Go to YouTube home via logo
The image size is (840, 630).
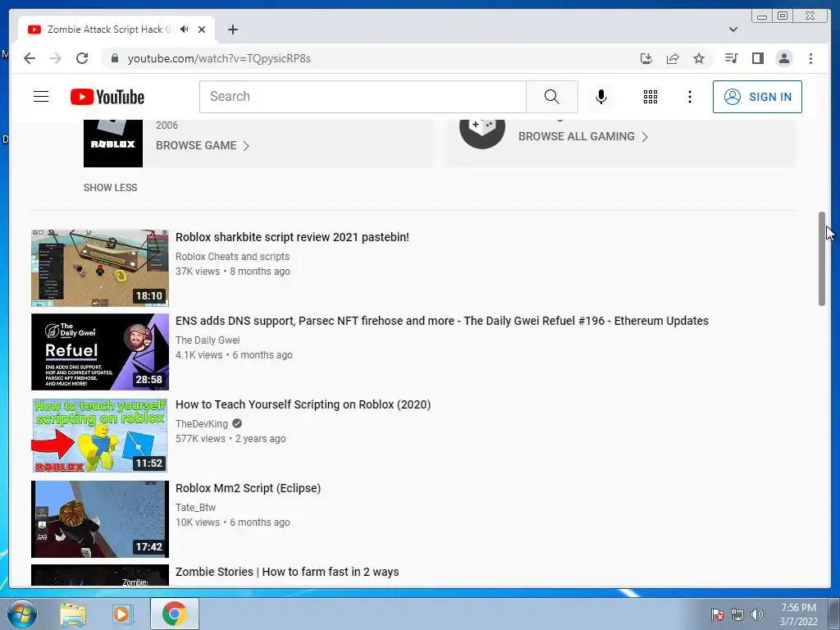[107, 97]
